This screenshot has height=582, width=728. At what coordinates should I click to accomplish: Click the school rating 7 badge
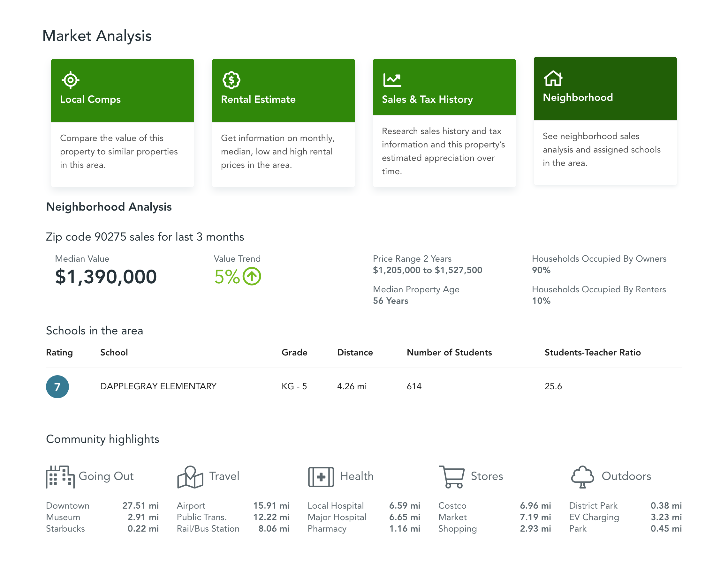[57, 387]
